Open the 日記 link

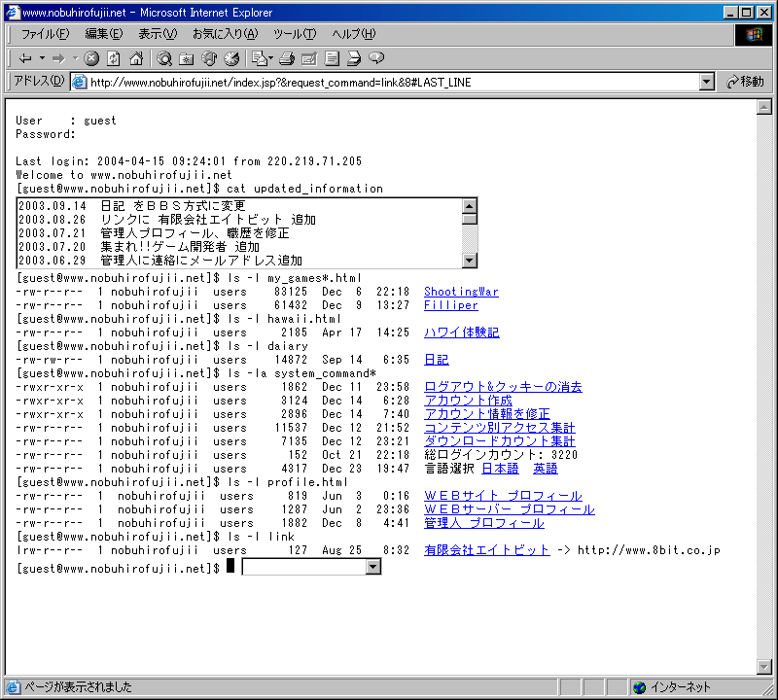[436, 360]
